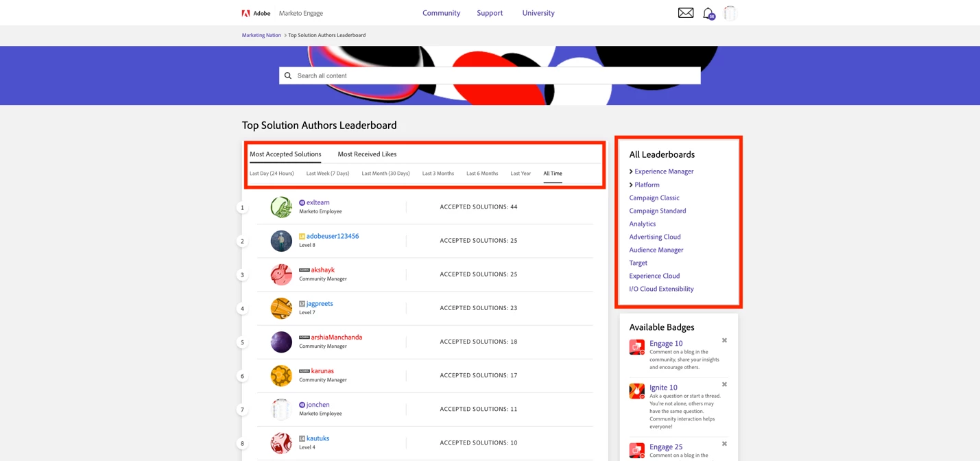Screen dimensions: 980x461
Task: Dismiss the Ignite 10 badge
Action: click(724, 384)
